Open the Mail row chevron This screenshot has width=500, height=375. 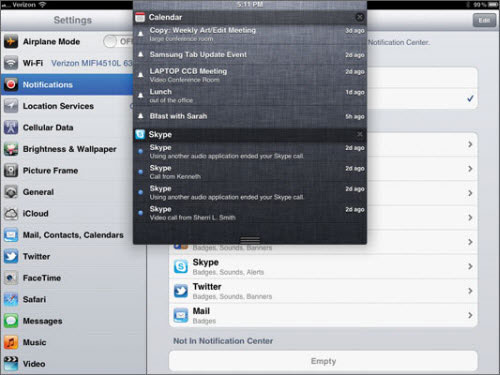click(x=470, y=315)
